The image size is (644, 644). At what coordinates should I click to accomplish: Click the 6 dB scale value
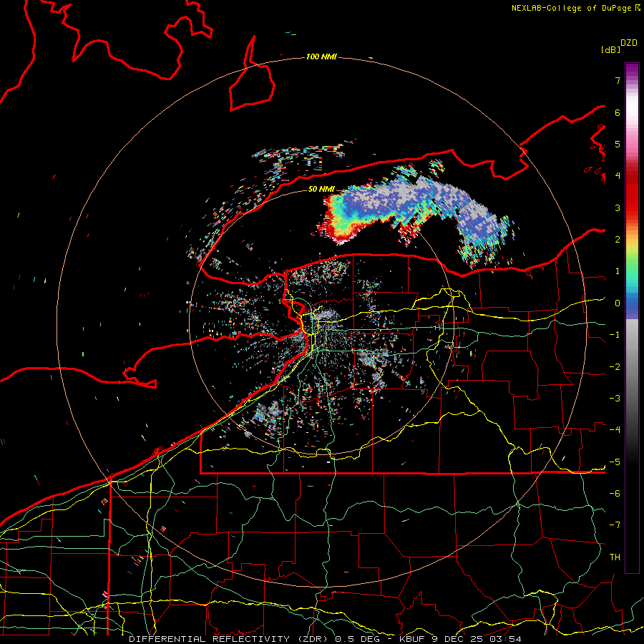click(x=618, y=112)
